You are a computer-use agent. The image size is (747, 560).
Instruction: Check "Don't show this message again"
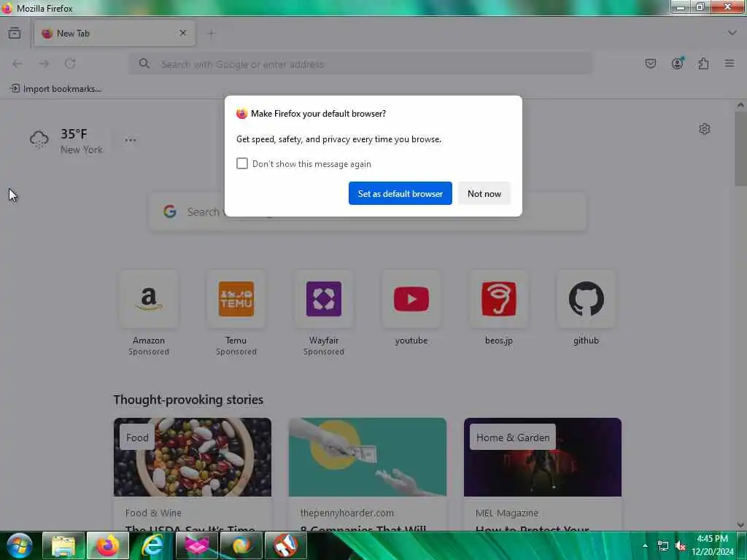pos(242,163)
